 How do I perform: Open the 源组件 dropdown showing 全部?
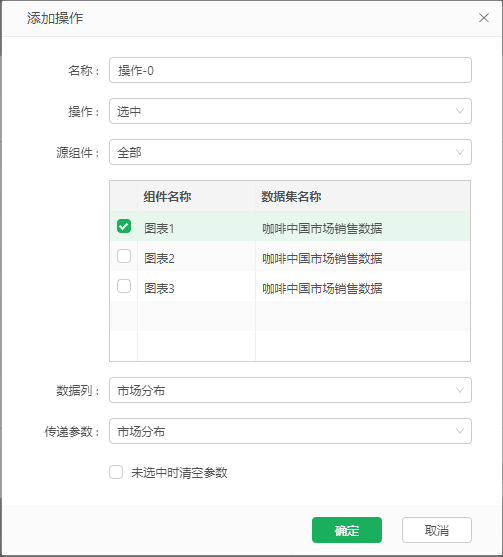290,152
